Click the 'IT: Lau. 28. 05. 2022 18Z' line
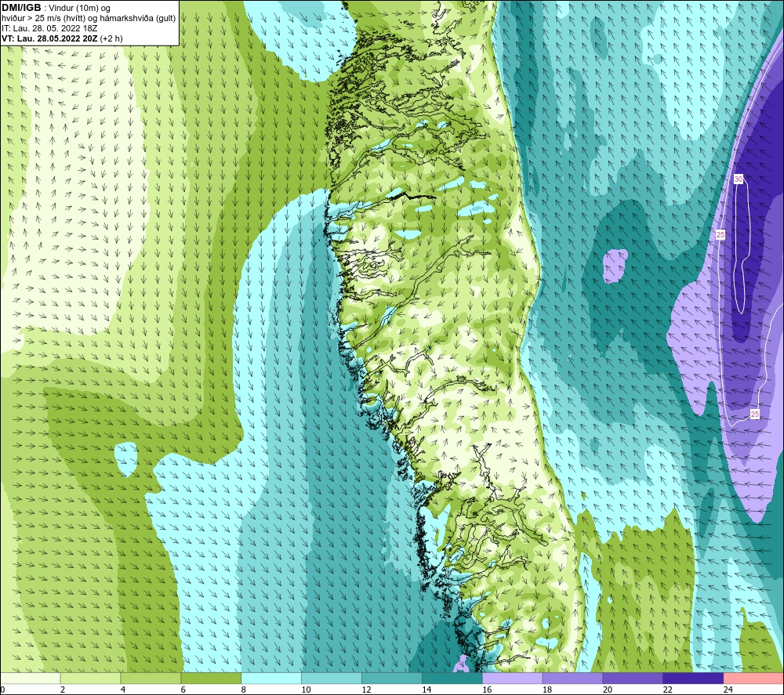 click(49, 28)
